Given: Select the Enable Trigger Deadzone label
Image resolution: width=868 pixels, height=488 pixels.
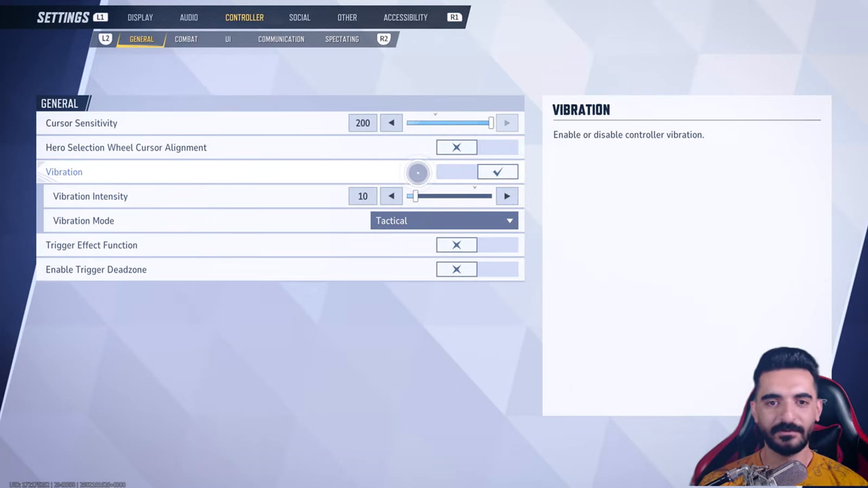Looking at the screenshot, I should (x=96, y=269).
